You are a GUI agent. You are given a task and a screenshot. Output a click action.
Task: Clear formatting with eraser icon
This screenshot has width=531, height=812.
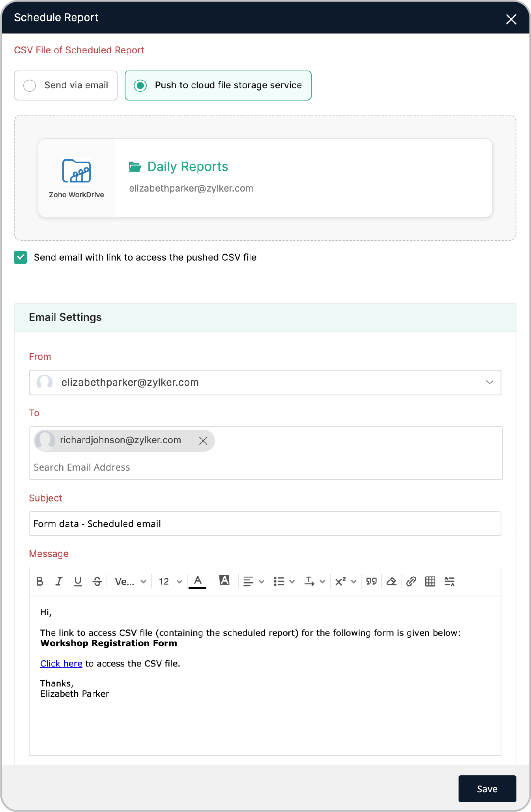391,581
